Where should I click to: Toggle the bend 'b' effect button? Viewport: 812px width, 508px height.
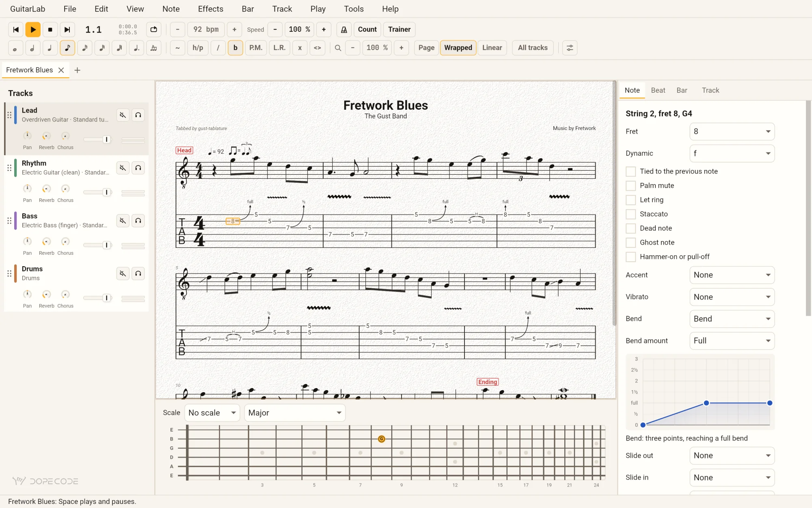point(235,48)
